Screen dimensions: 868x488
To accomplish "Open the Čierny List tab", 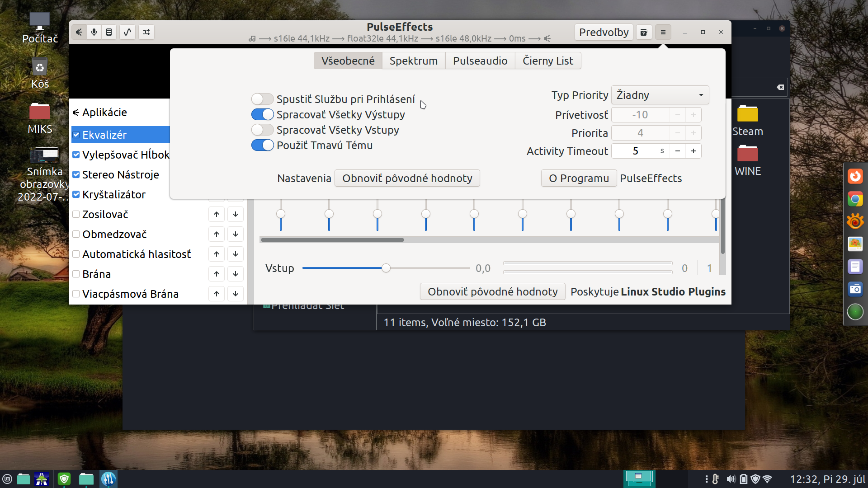I will tap(547, 61).
